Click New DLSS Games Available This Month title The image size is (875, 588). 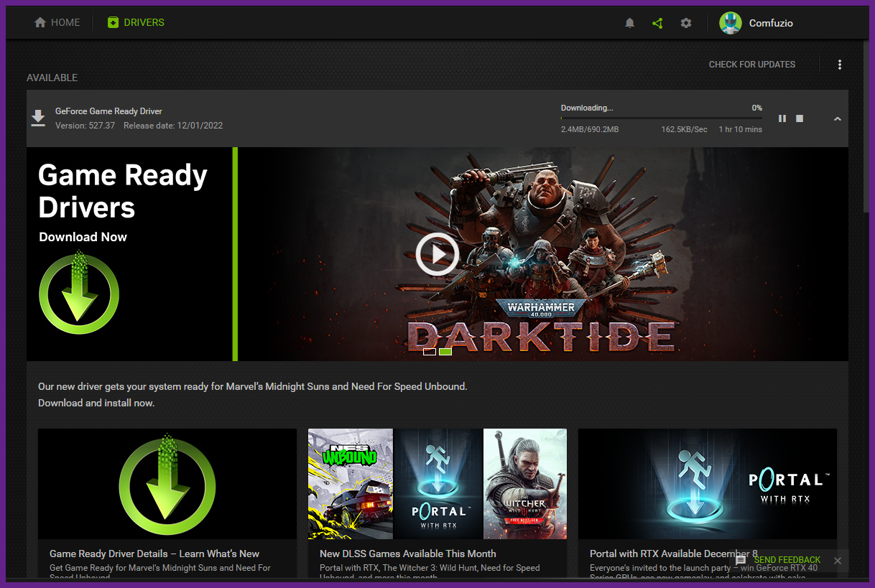click(408, 554)
